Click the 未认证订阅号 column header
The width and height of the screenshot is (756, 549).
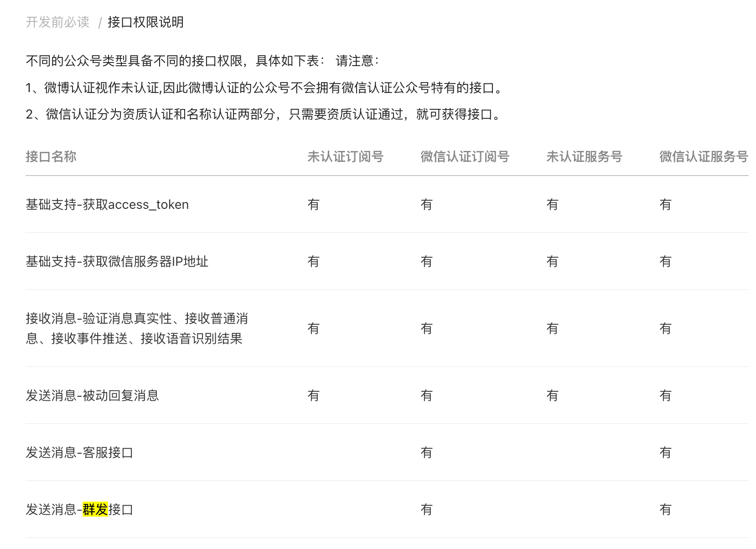pos(345,156)
